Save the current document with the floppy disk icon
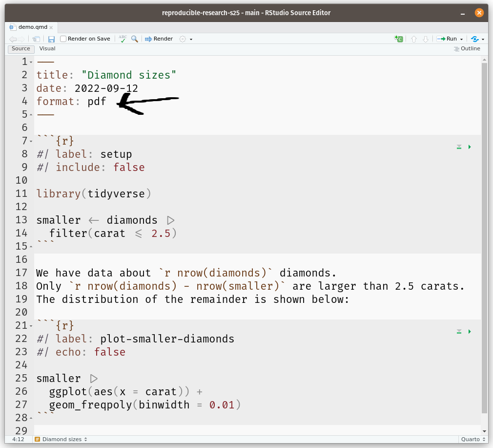 tap(51, 39)
